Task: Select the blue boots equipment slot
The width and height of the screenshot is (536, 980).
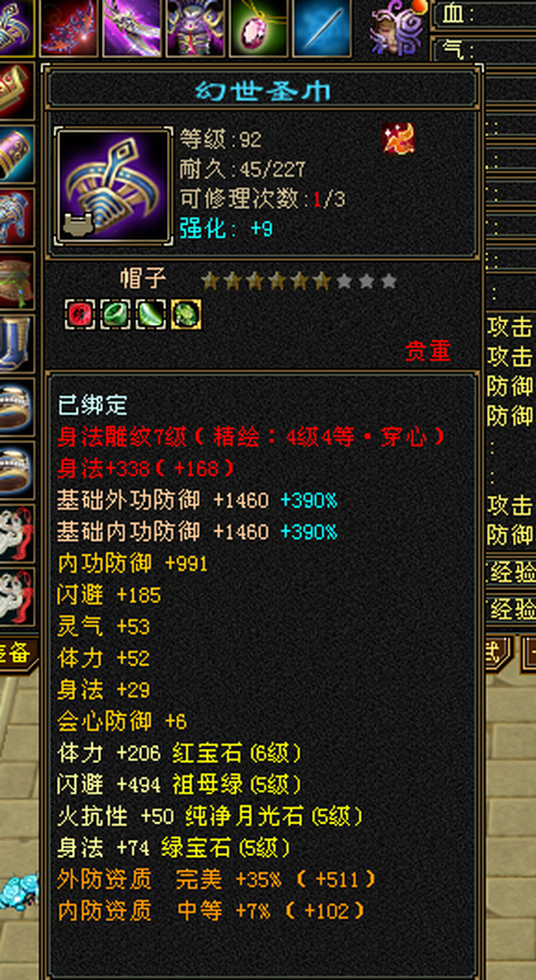Action: (17, 344)
